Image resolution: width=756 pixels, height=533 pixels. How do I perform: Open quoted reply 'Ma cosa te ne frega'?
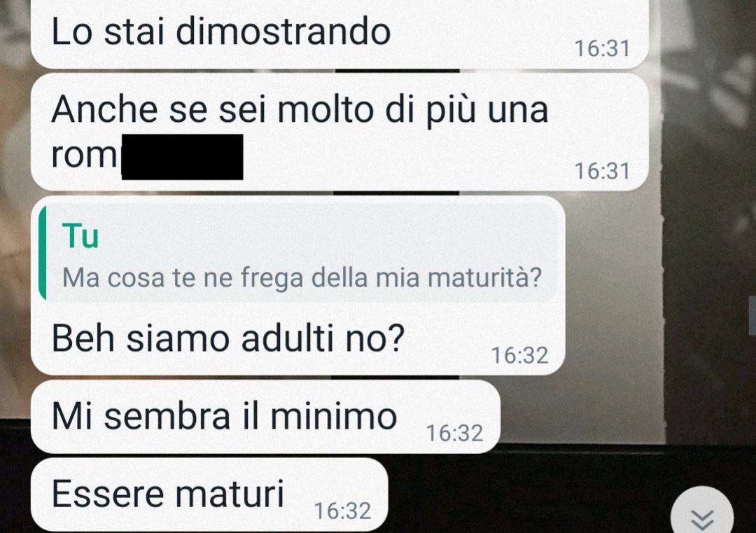coord(297,253)
